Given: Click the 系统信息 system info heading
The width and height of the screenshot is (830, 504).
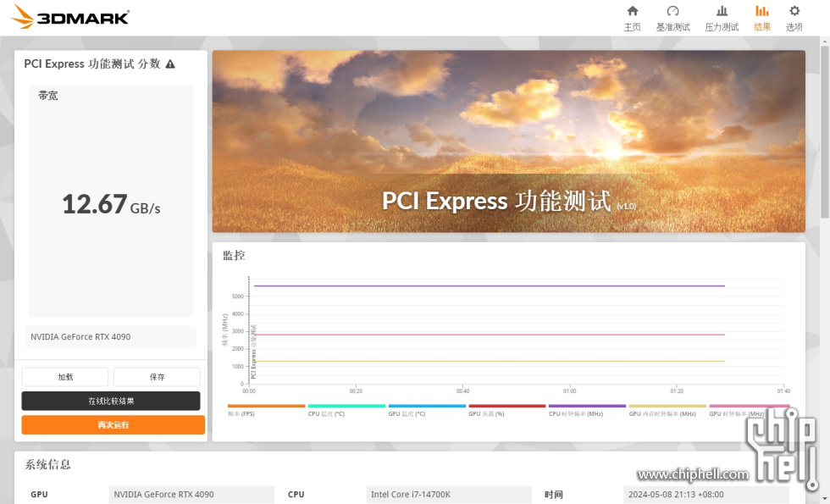Looking at the screenshot, I should [47, 465].
